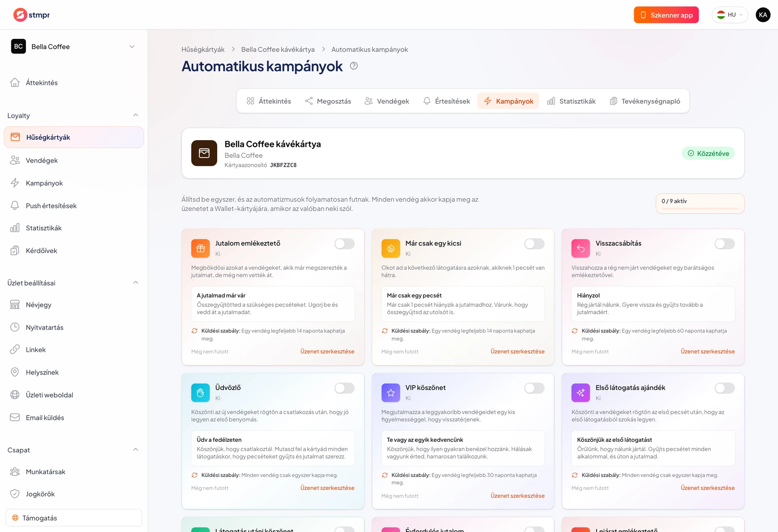778x532 pixels.
Task: Click the Bella Coffee kávékártya wallet icon
Action: click(x=204, y=153)
